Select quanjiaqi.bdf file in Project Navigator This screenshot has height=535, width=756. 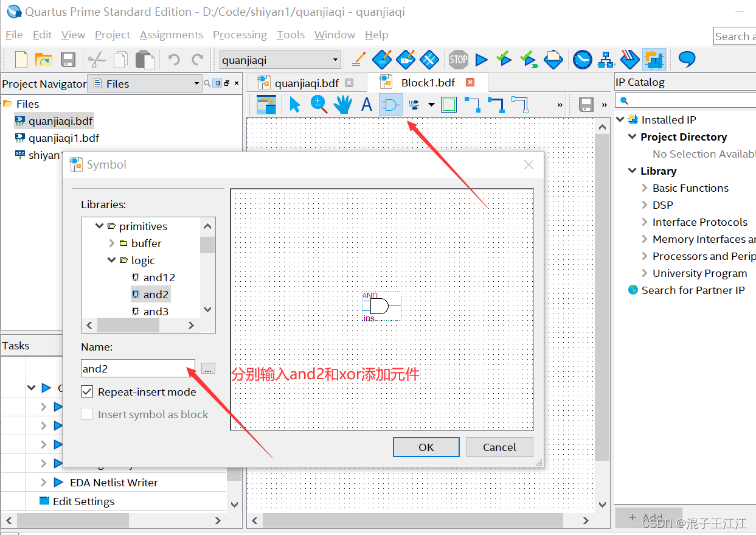click(61, 121)
